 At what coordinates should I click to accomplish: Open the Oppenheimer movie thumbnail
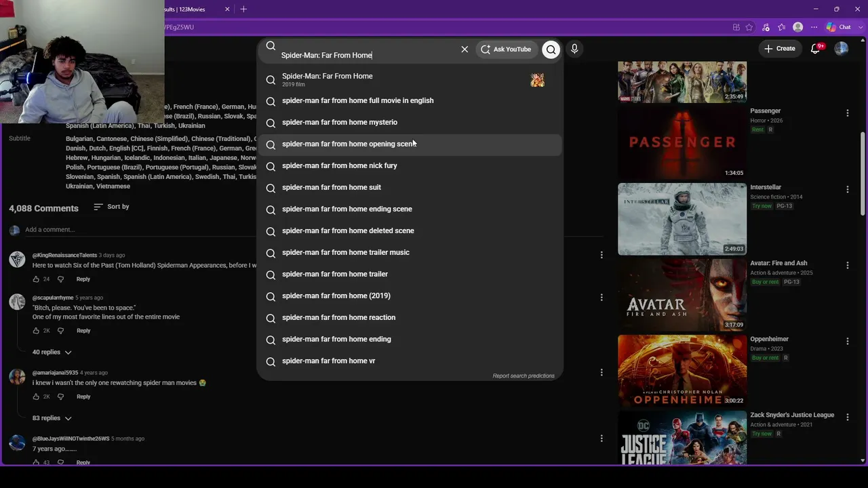pyautogui.click(x=682, y=371)
